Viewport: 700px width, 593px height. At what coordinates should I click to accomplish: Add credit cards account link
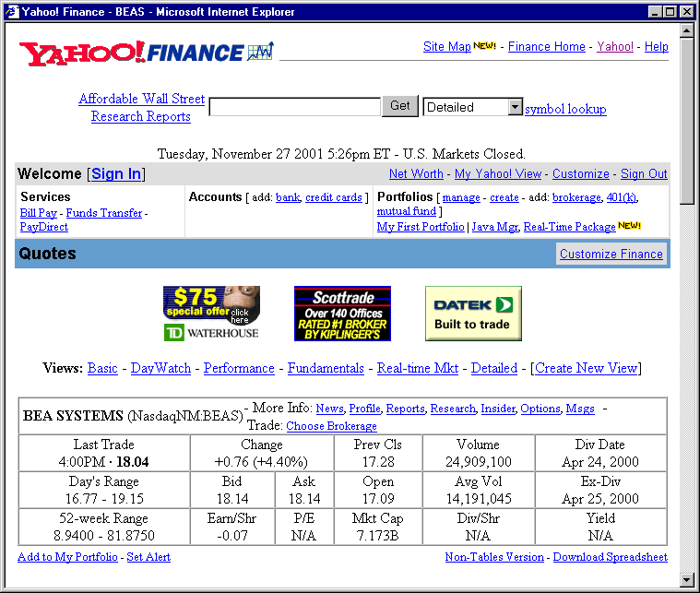click(x=334, y=197)
